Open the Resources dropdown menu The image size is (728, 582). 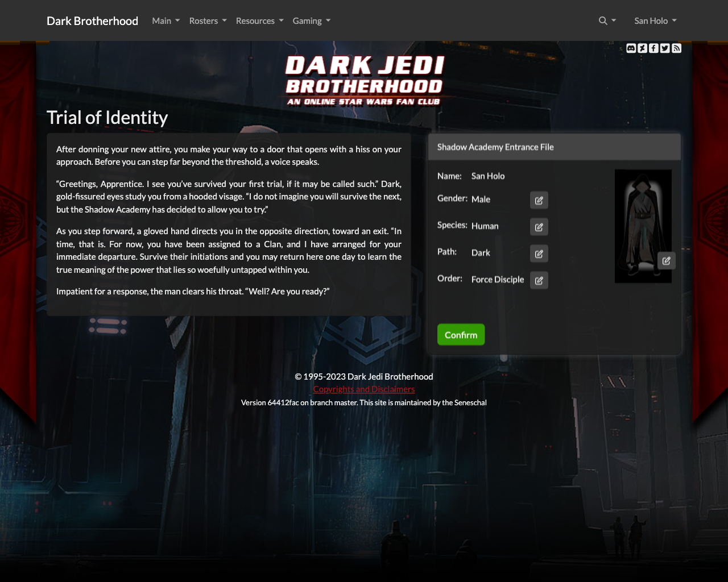259,21
